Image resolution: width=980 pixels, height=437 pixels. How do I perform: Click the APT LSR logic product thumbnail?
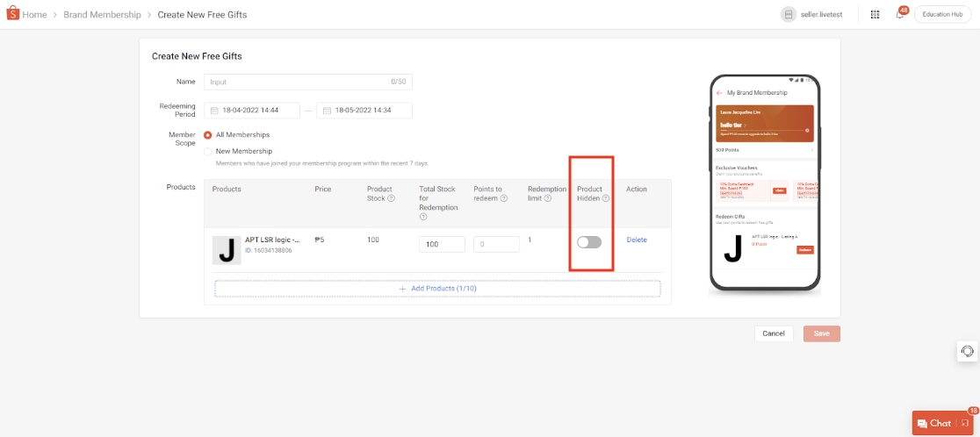(227, 250)
